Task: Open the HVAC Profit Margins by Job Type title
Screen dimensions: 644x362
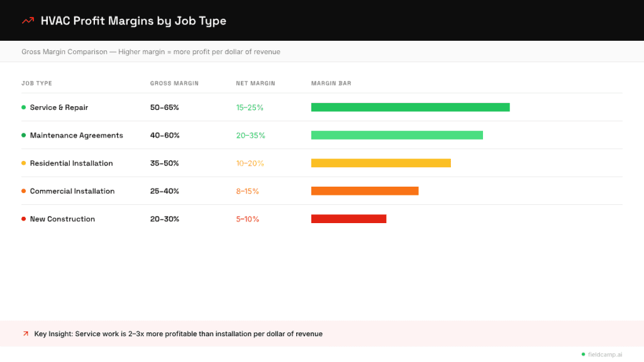Action: [133, 20]
